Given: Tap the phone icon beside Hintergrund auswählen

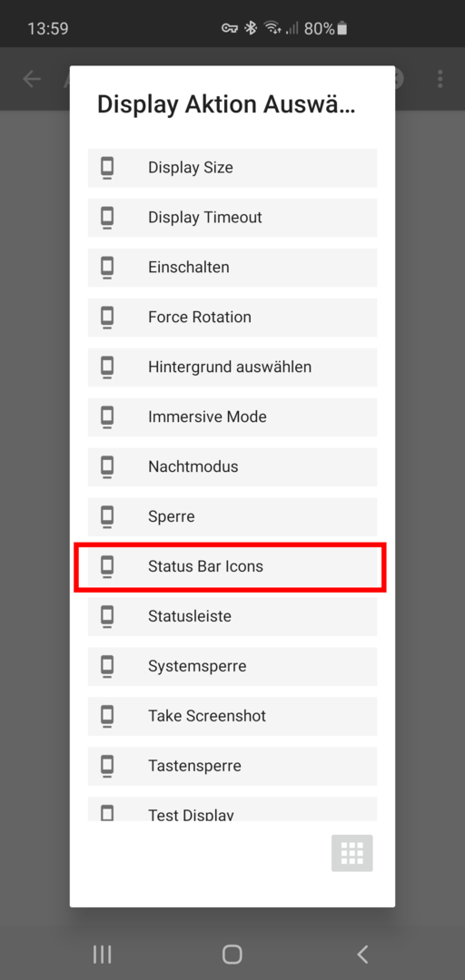Looking at the screenshot, I should click(x=108, y=367).
